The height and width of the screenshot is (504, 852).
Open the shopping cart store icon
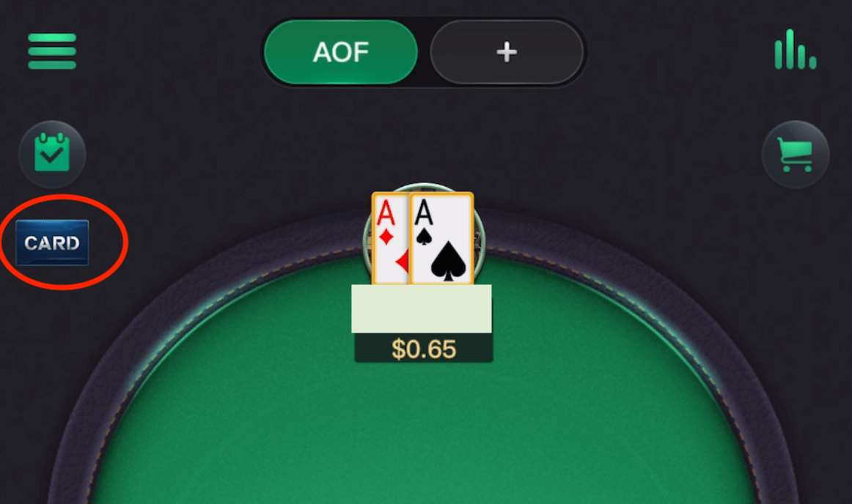(x=796, y=155)
